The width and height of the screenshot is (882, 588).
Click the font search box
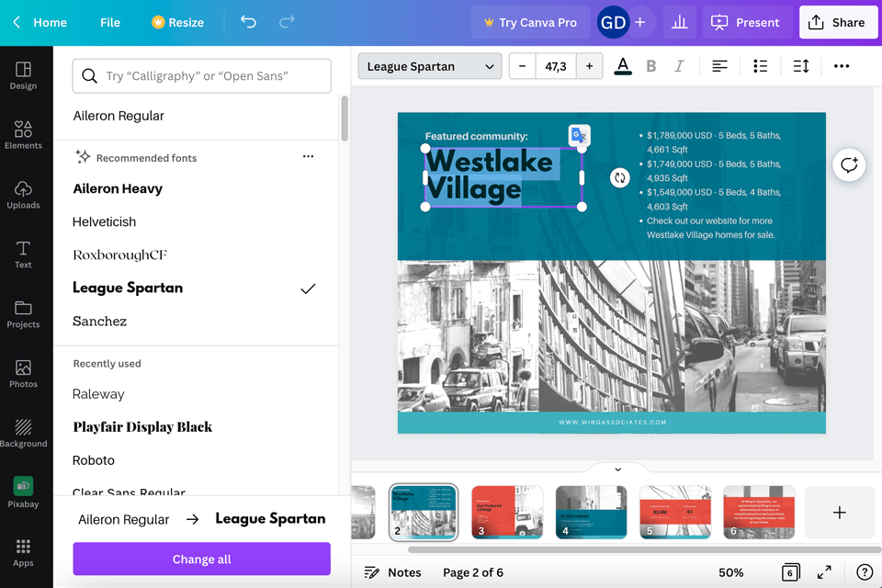click(x=202, y=76)
